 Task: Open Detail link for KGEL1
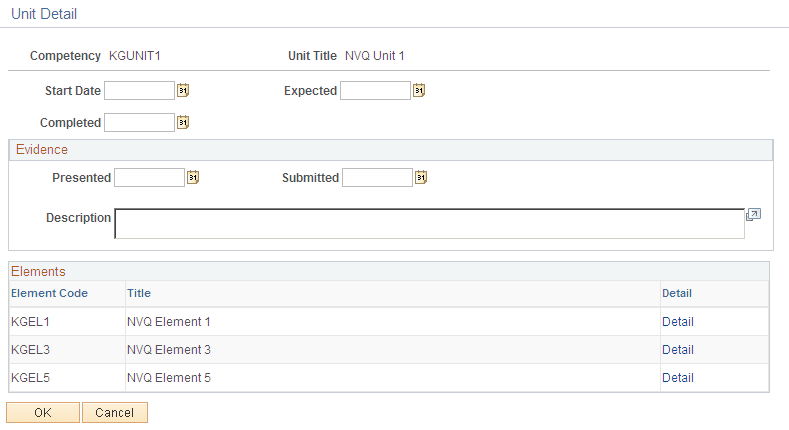[677, 322]
